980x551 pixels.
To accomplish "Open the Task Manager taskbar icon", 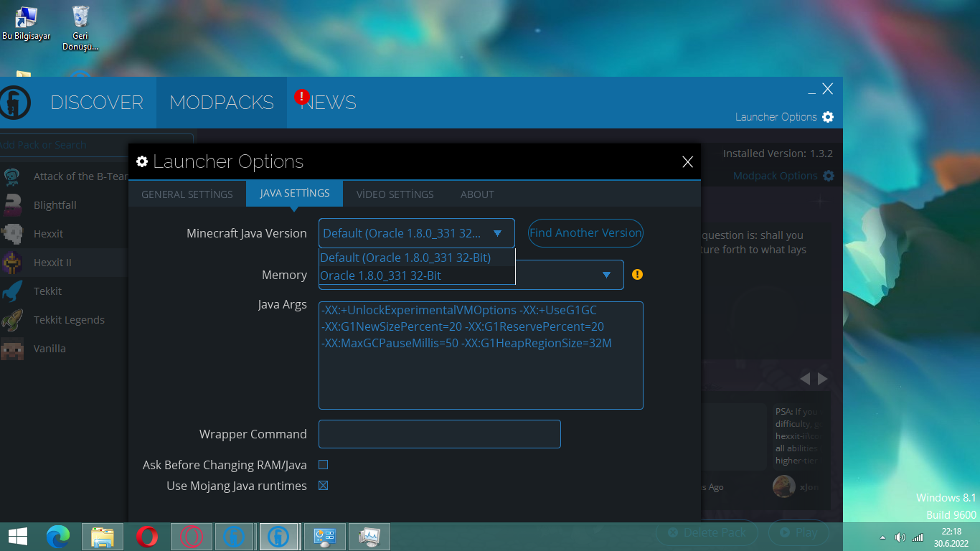I will point(369,536).
